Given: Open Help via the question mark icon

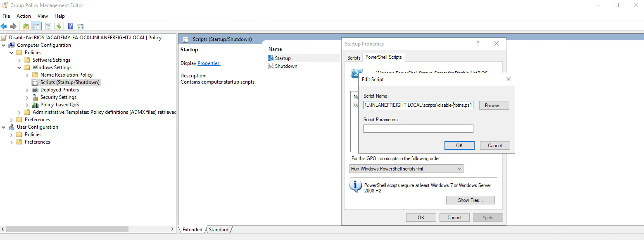Looking at the screenshot, I should 70,26.
